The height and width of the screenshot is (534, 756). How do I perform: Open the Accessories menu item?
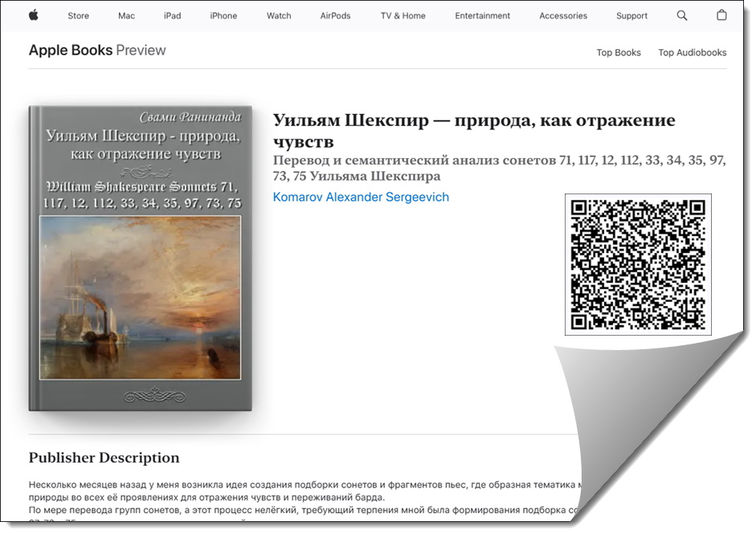pyautogui.click(x=563, y=16)
